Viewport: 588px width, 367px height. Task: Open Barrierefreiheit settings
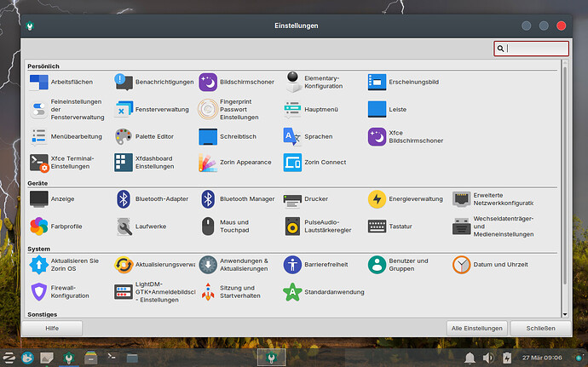(316, 265)
